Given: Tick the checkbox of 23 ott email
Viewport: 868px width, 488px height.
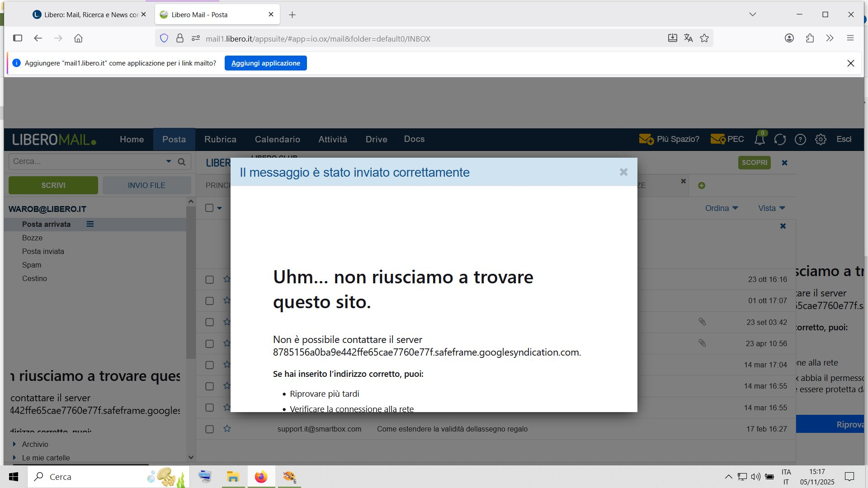Looking at the screenshot, I should point(209,280).
